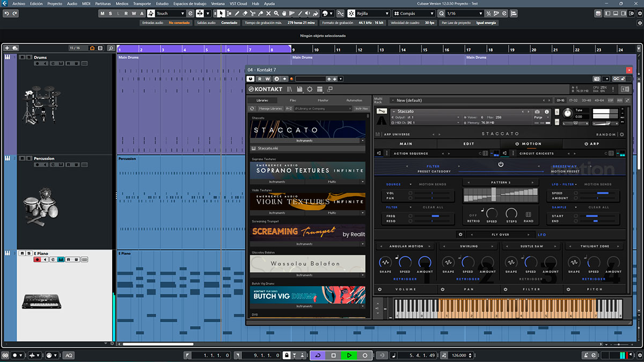Open Kontakt library browser icon

(x=290, y=89)
